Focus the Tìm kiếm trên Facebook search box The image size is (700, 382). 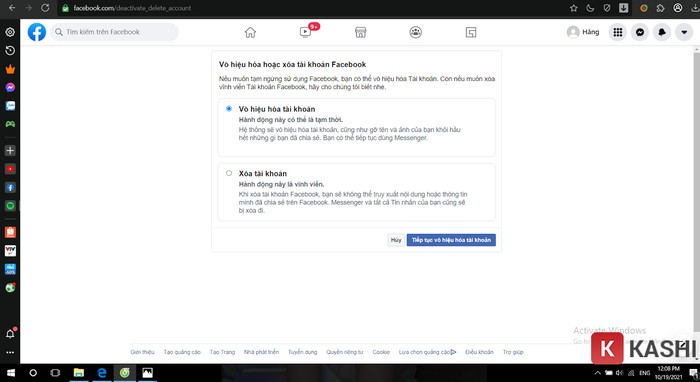click(x=114, y=32)
